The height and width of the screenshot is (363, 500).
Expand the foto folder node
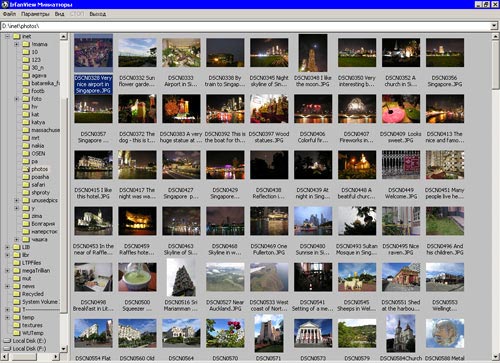click(x=16, y=99)
